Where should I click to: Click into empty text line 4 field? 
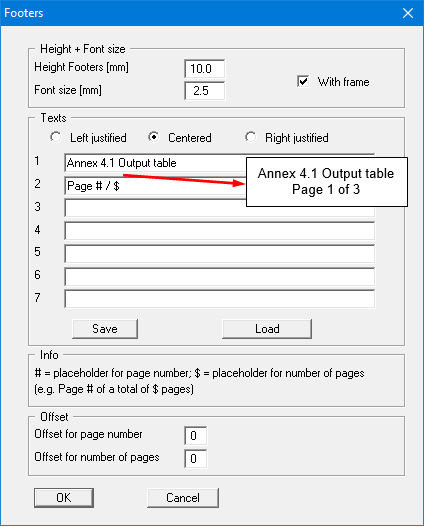pos(220,231)
